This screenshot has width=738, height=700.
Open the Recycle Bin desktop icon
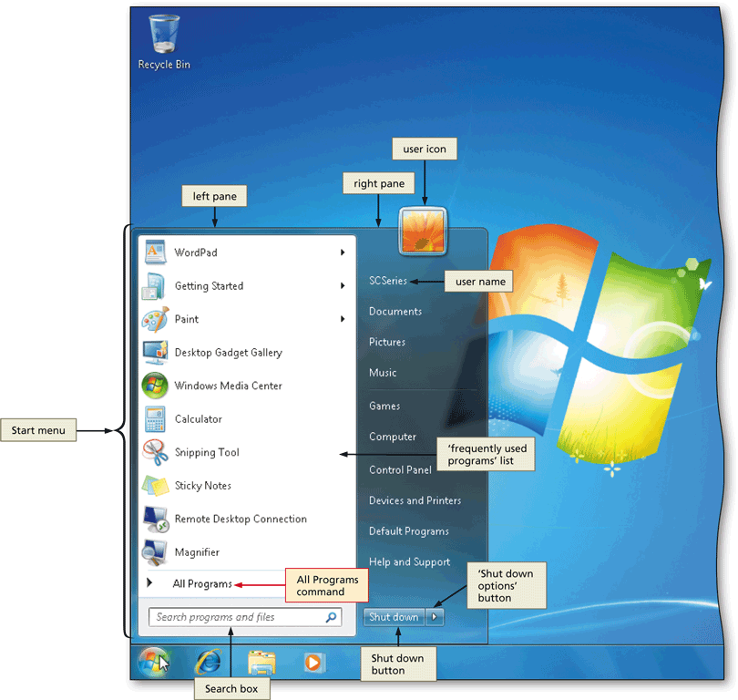pos(164,42)
